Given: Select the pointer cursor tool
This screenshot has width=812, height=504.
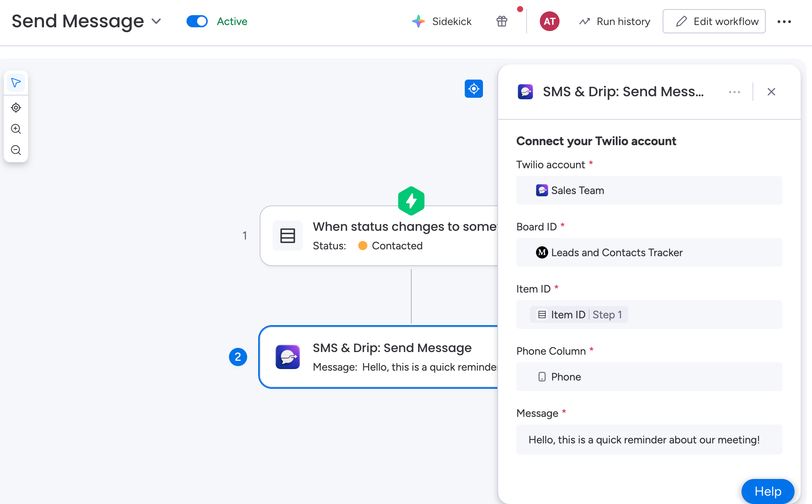Looking at the screenshot, I should pyautogui.click(x=16, y=83).
